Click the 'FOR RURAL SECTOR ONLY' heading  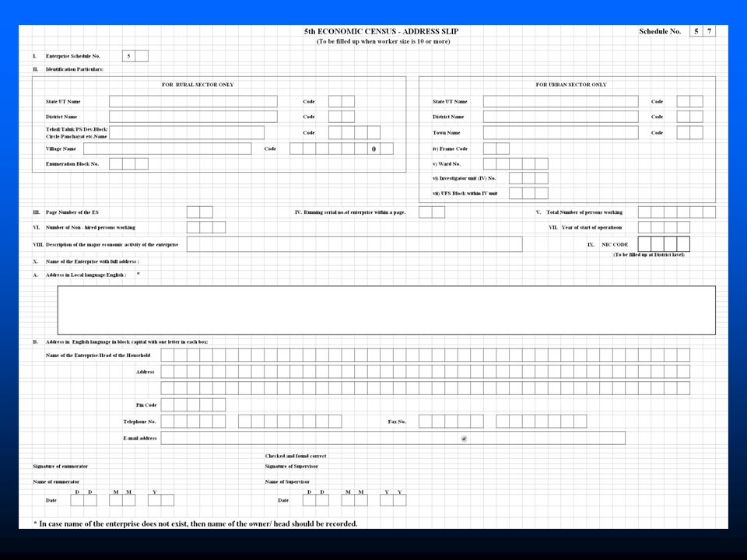point(198,84)
